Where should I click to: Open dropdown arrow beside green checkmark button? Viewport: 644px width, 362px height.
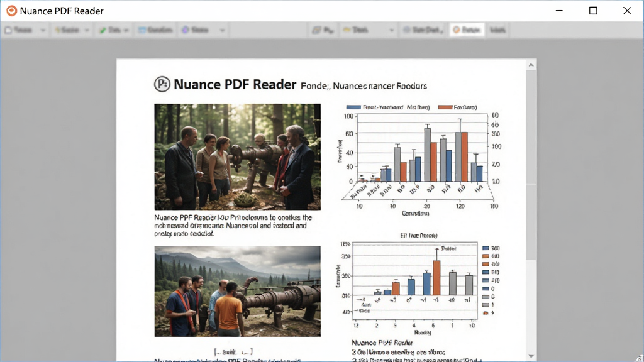[126, 30]
